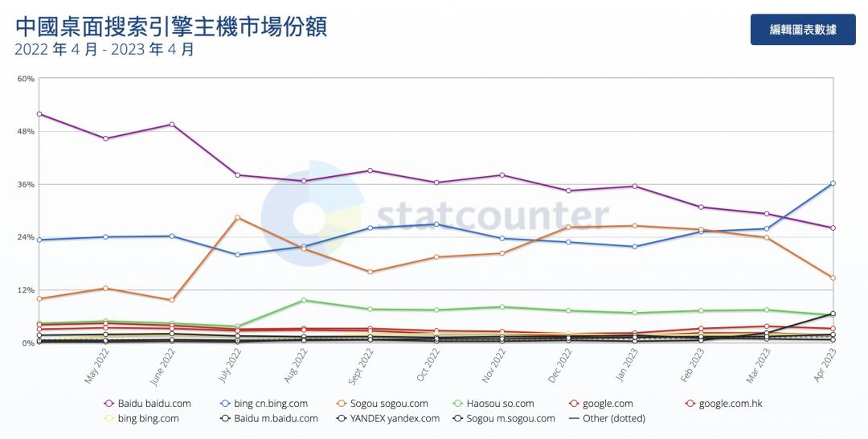Click the Baidu line's Apr 2023 data point
Image resolution: width=868 pixels, height=439 pixels.
click(833, 228)
